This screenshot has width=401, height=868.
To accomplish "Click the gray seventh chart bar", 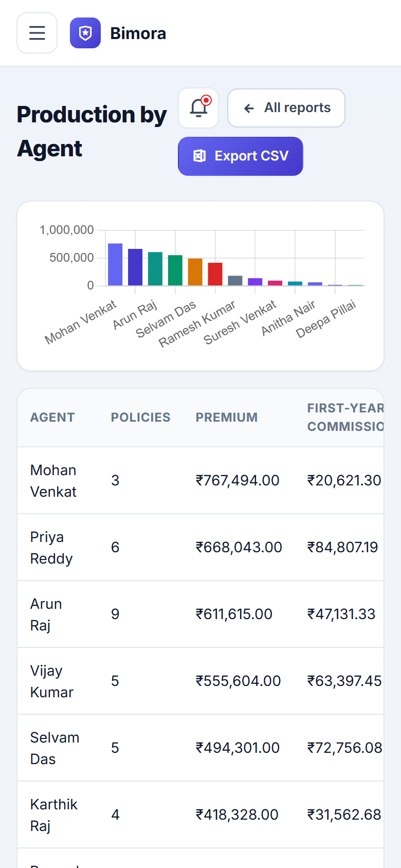I will (x=235, y=280).
